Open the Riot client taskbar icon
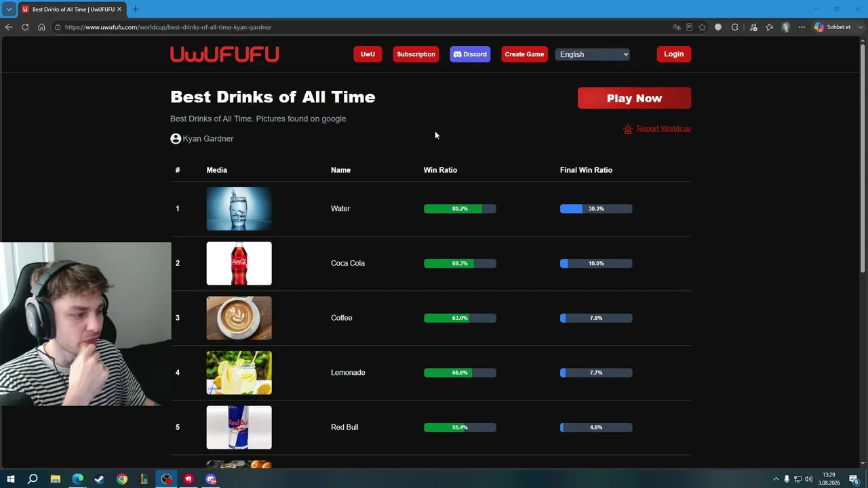This screenshot has width=868, height=488. pos(189,479)
